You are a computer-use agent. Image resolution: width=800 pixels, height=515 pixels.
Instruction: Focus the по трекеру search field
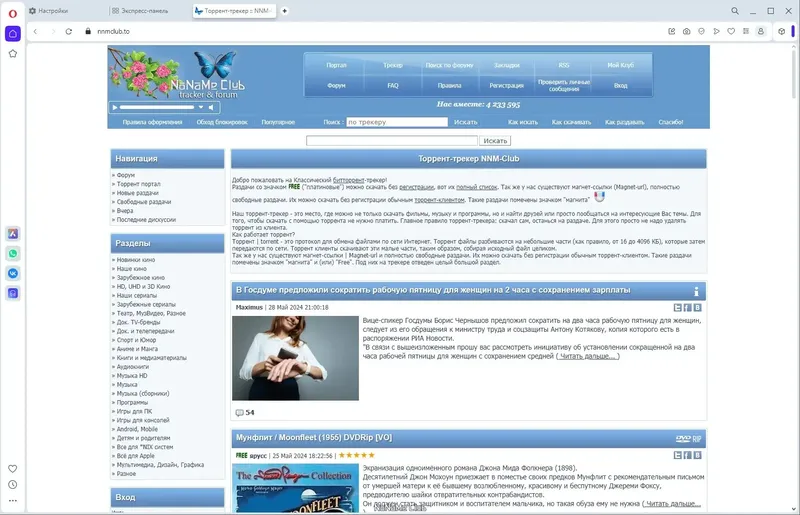tap(397, 122)
